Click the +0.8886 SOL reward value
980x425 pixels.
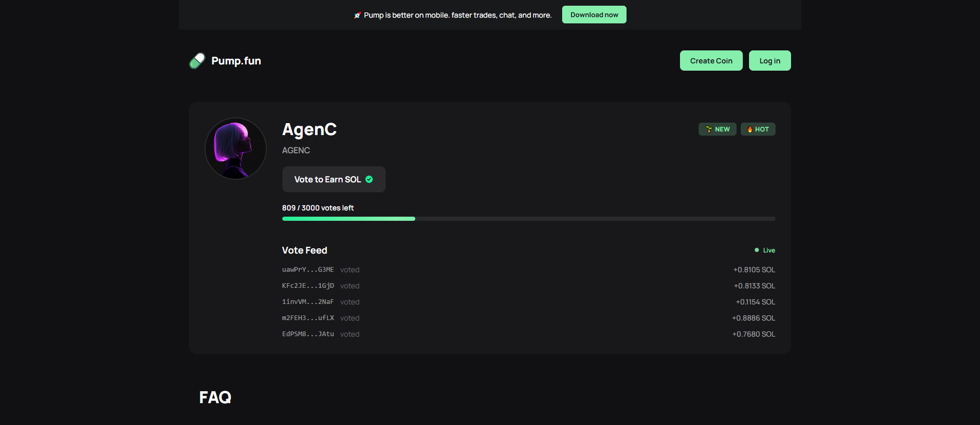(x=754, y=318)
